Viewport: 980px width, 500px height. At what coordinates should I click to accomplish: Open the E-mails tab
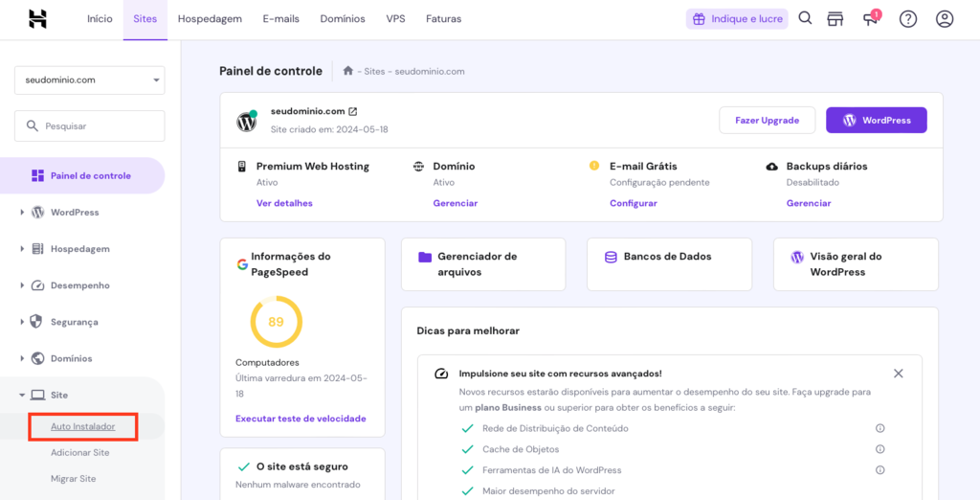click(x=281, y=19)
